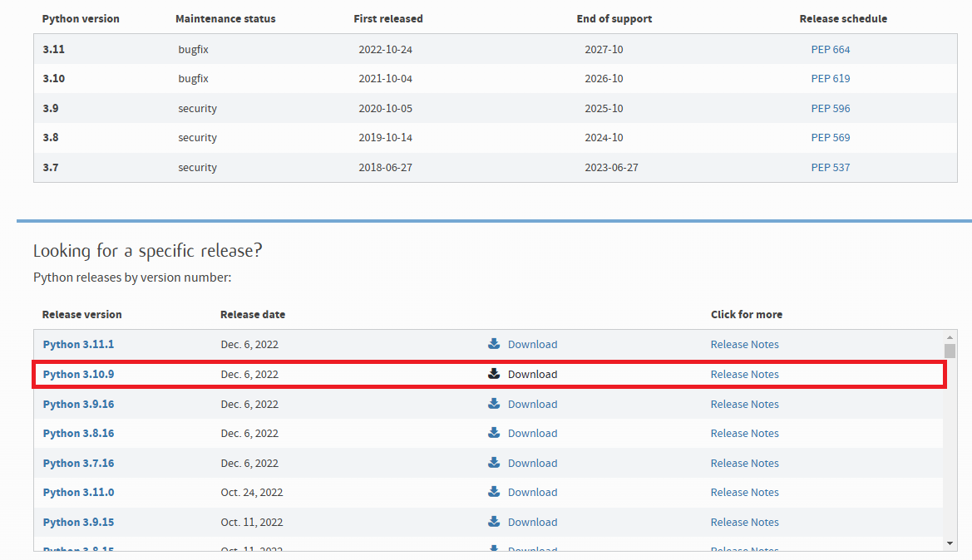
Task: Open the Python 3.8.16 release page
Action: point(78,433)
